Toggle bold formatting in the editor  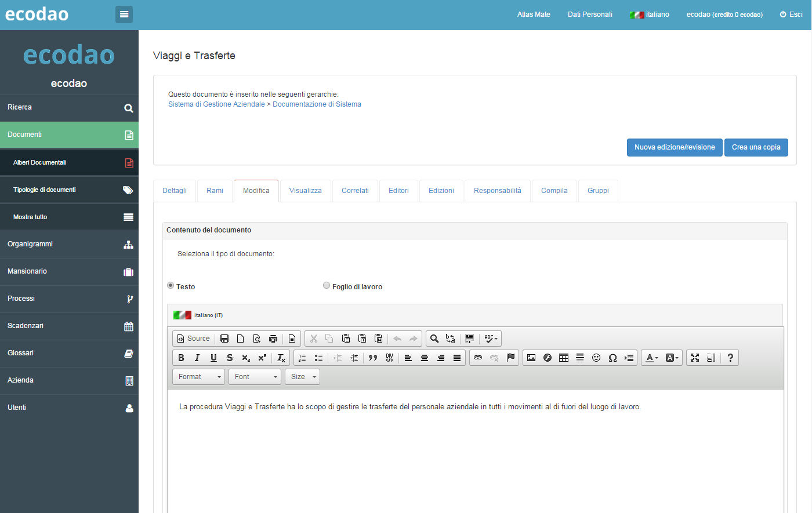tap(181, 358)
